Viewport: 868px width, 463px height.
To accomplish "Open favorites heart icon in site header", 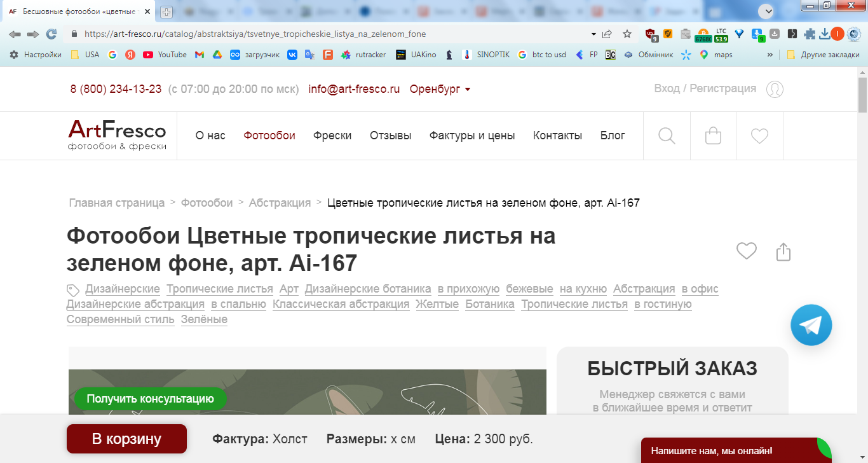I will click(759, 135).
